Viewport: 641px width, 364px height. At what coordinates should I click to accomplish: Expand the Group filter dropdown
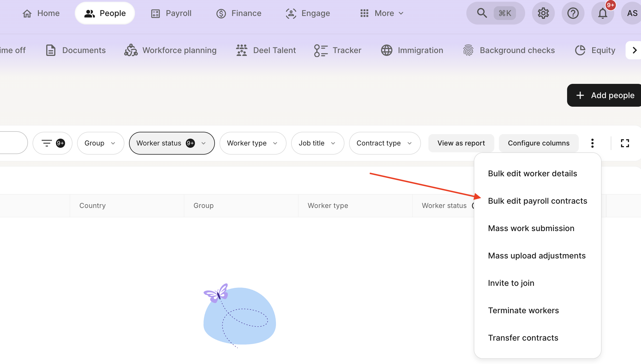(x=100, y=143)
